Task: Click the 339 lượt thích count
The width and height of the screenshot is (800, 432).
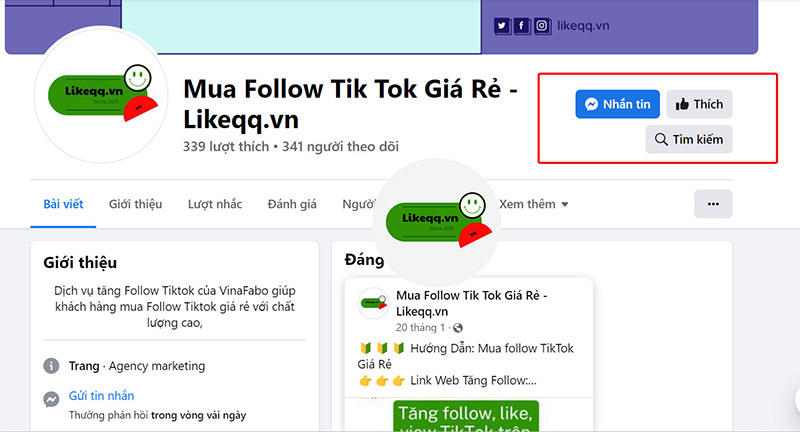Action: coord(226,147)
